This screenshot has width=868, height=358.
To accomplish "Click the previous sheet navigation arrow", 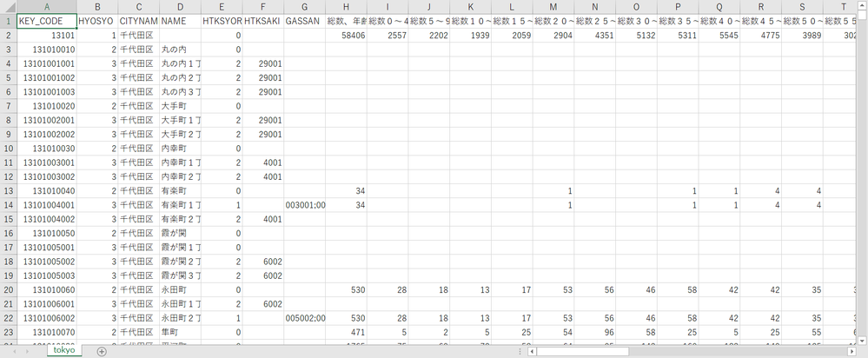I will pyautogui.click(x=16, y=351).
